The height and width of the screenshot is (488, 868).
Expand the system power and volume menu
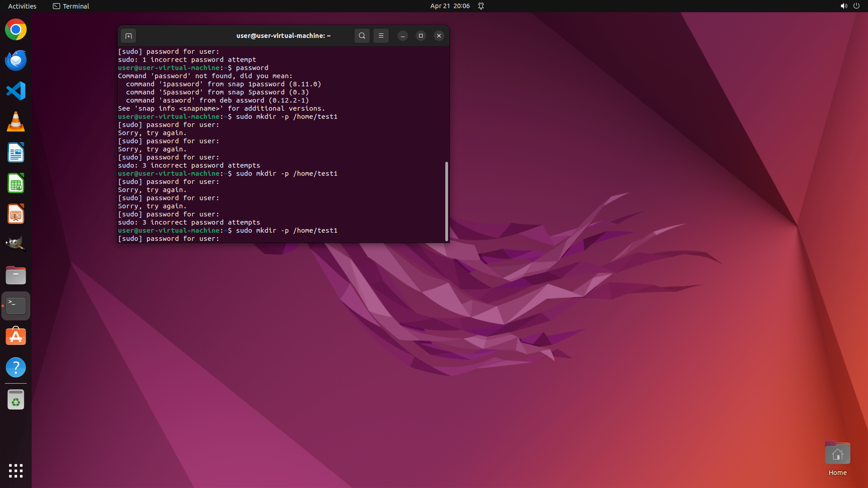tap(850, 6)
